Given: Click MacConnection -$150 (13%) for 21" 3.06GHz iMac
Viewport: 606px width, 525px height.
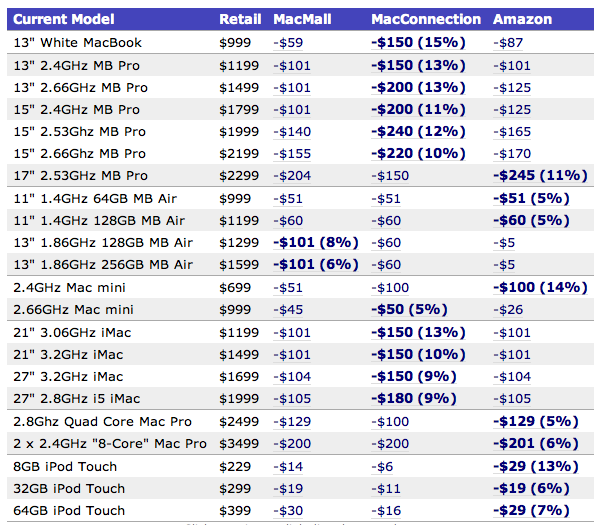Looking at the screenshot, I should [x=418, y=332].
